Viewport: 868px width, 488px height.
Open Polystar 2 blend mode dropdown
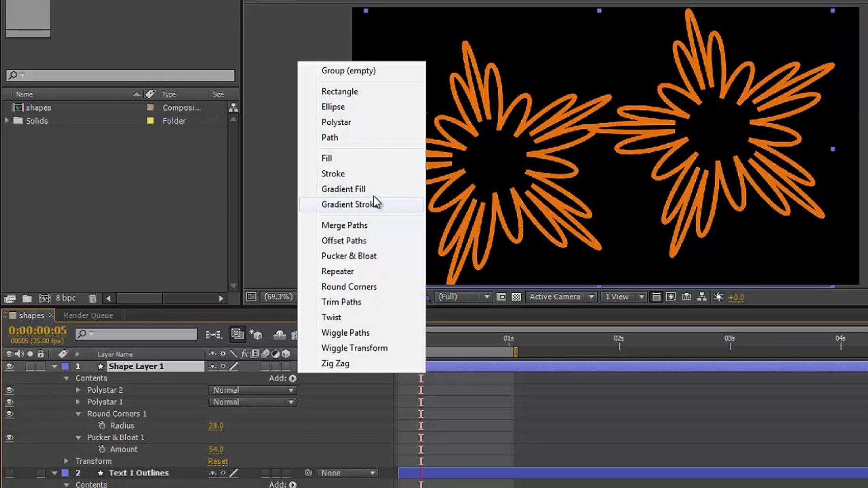click(x=252, y=390)
